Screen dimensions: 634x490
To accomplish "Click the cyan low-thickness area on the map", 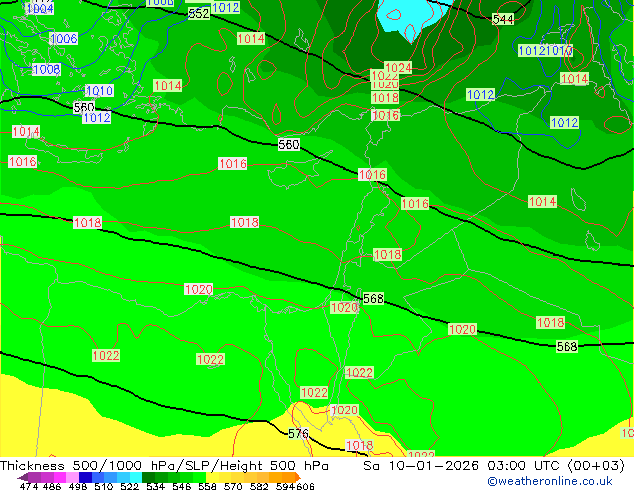I will (408, 16).
